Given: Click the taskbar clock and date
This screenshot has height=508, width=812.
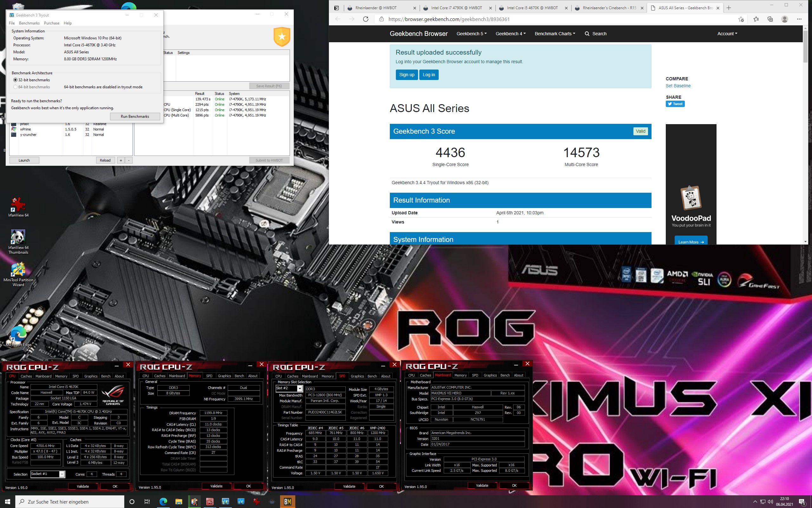Looking at the screenshot, I should [x=784, y=502].
